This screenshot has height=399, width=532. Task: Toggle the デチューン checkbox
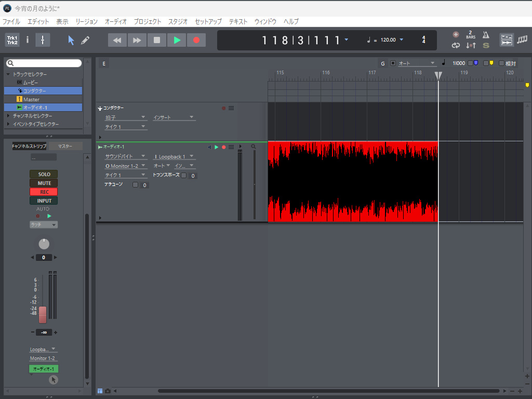tap(135, 184)
